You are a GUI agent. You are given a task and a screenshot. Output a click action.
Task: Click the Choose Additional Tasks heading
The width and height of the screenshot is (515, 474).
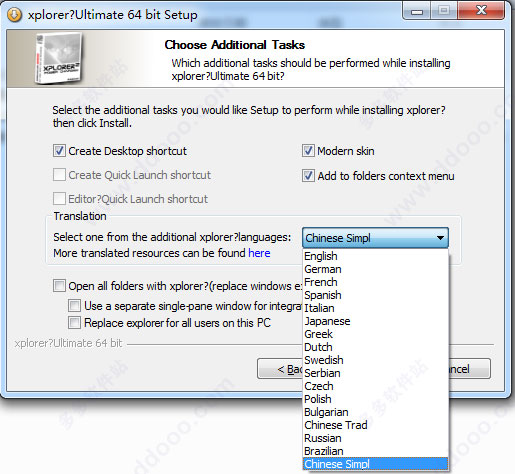235,45
